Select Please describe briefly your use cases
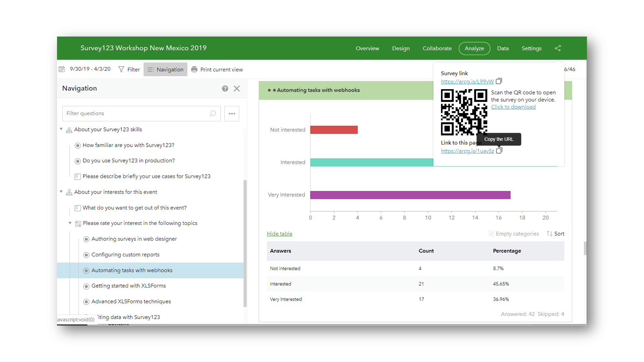This screenshot has height=362, width=644. pos(146,176)
